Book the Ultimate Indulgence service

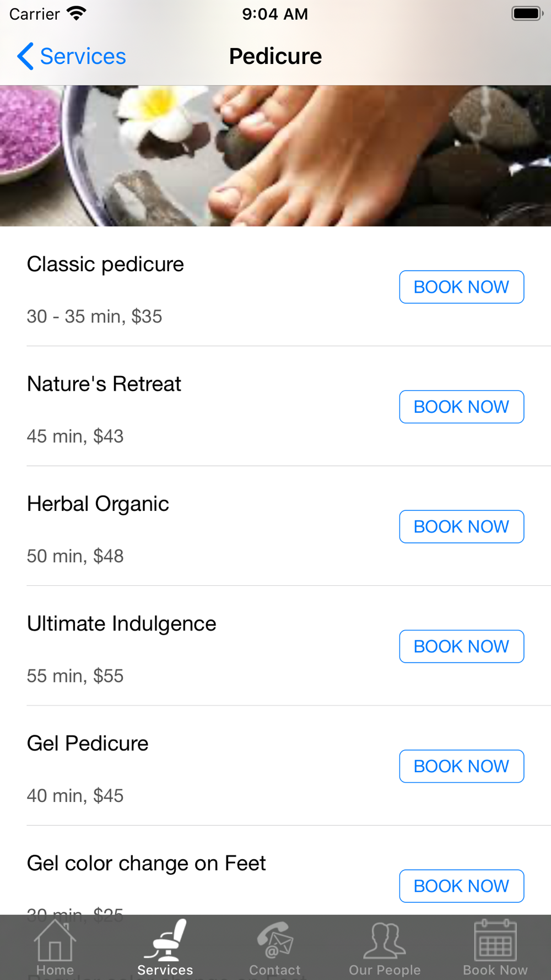pyautogui.click(x=461, y=646)
